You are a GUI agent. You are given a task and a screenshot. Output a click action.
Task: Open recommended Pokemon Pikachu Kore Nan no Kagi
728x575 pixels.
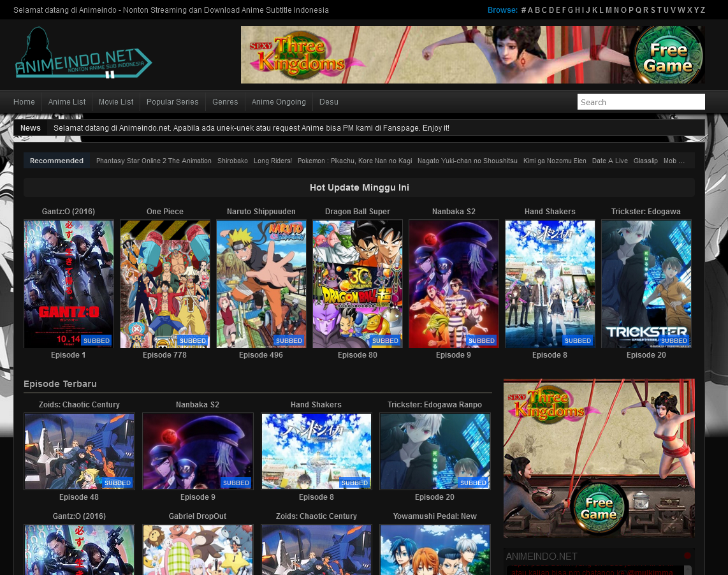(x=354, y=161)
